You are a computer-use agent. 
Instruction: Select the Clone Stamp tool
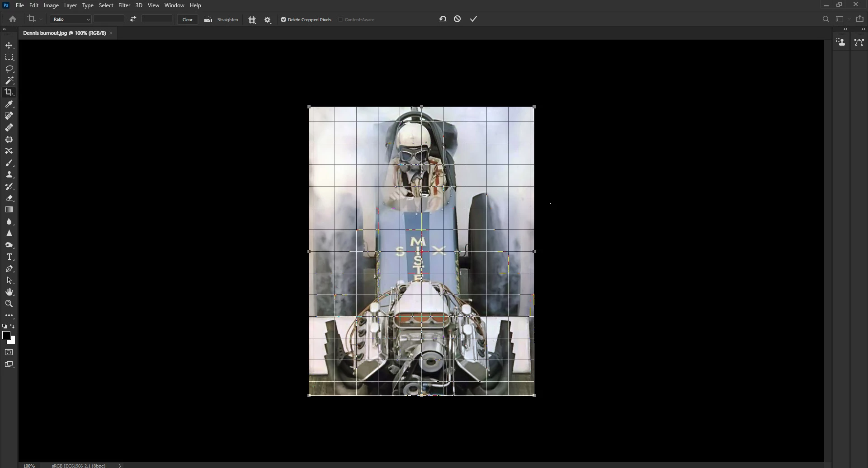click(x=9, y=175)
